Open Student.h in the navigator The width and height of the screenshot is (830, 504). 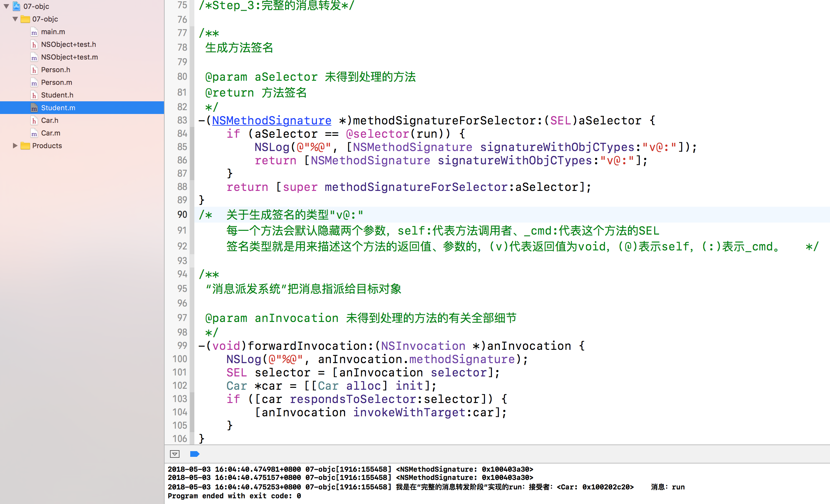click(57, 95)
